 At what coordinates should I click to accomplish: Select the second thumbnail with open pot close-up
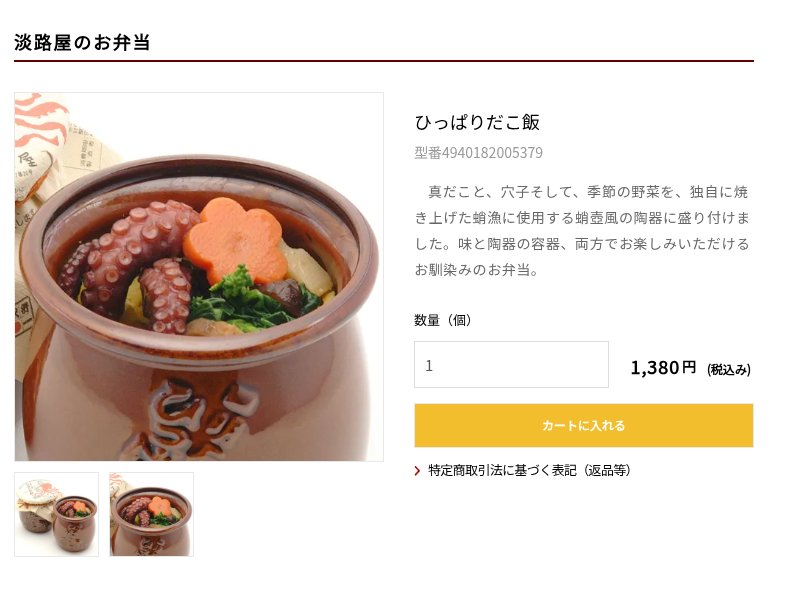coord(151,514)
